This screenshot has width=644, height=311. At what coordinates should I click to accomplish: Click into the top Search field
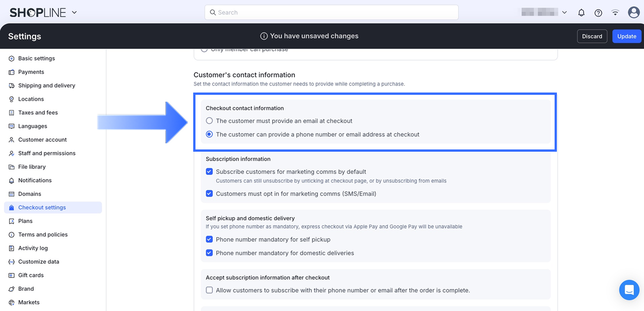pyautogui.click(x=331, y=13)
